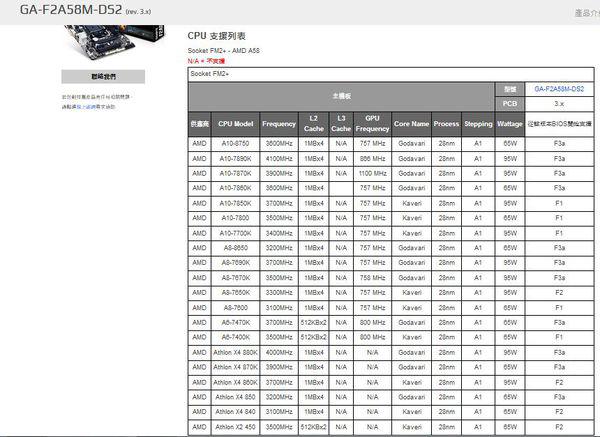Click the Wattage column header

click(510, 124)
